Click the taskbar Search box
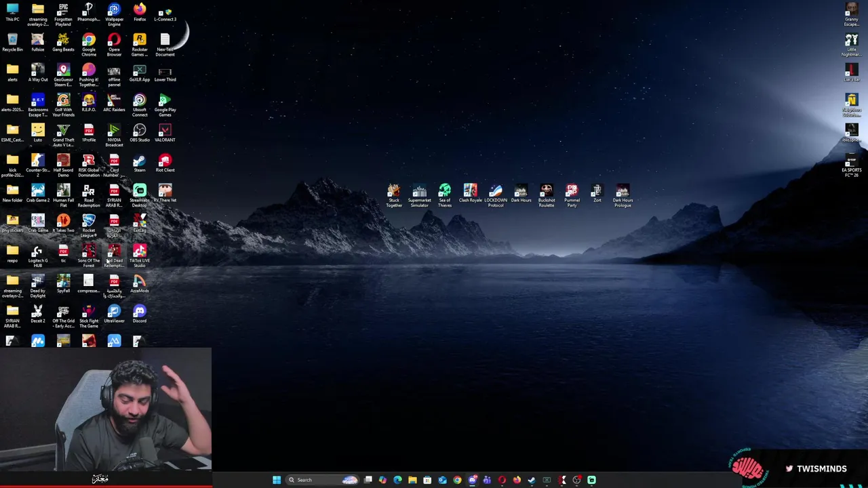Image resolution: width=868 pixels, height=488 pixels. [x=322, y=480]
